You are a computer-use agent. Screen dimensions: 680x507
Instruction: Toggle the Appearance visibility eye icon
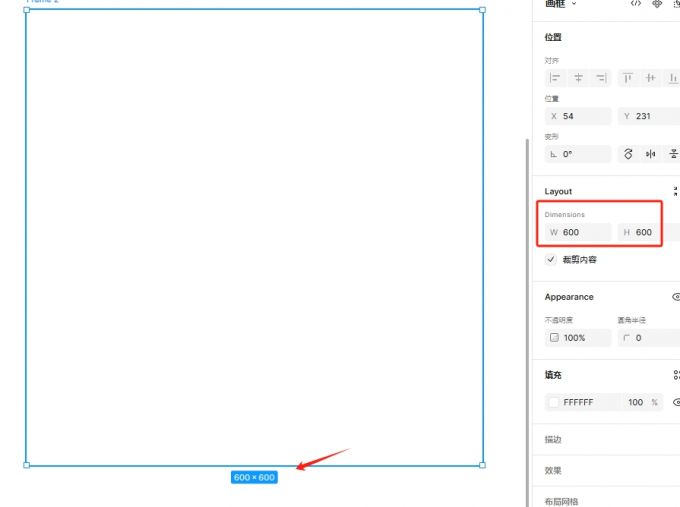coord(676,297)
